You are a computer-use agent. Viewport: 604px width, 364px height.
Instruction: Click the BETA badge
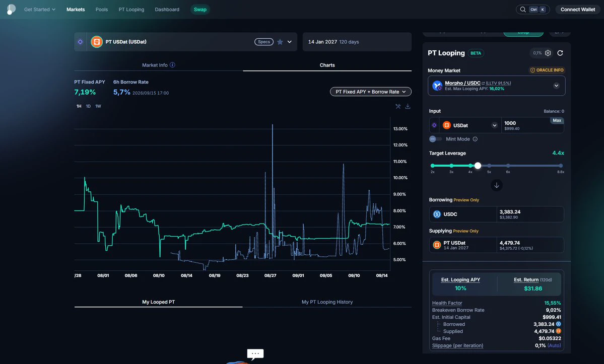click(x=476, y=53)
